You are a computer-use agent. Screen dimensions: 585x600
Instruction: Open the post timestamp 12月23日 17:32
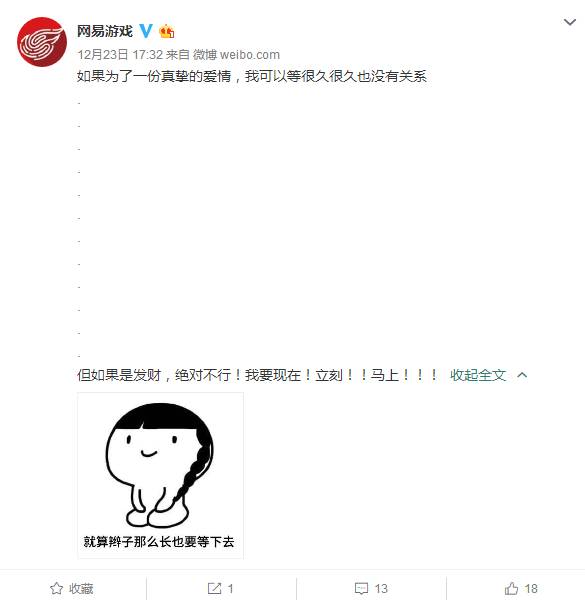120,55
